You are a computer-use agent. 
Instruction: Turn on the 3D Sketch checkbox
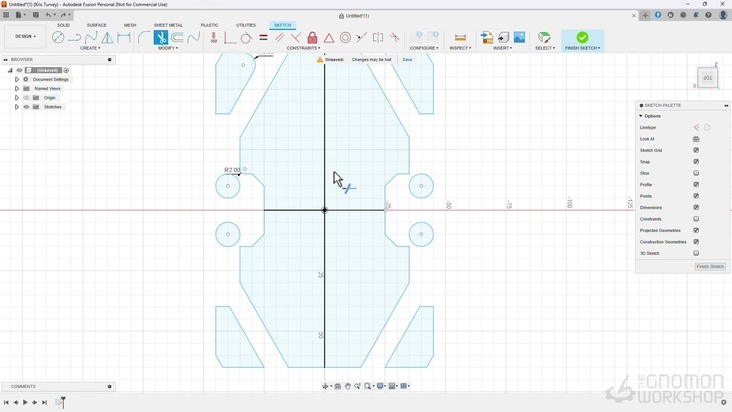point(696,253)
